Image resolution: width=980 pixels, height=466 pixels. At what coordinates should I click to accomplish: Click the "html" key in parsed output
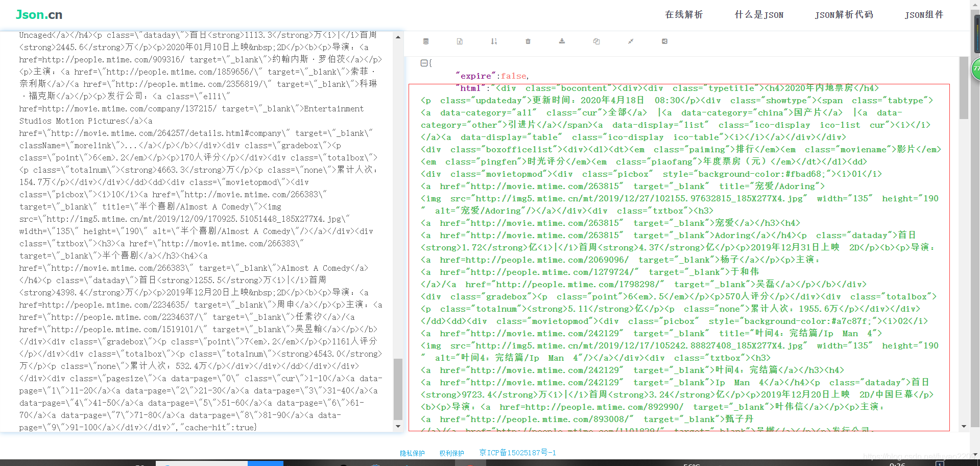click(x=470, y=88)
